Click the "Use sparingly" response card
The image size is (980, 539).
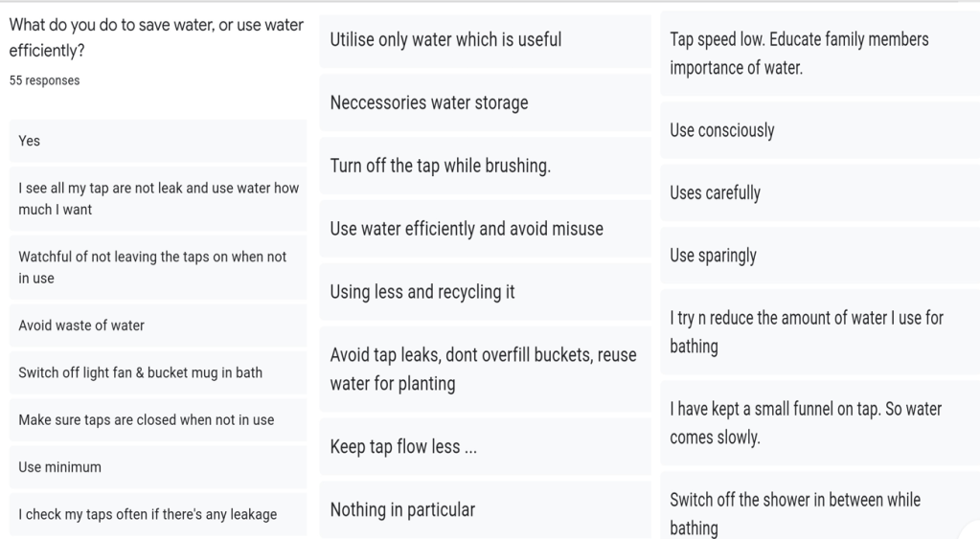coord(820,256)
